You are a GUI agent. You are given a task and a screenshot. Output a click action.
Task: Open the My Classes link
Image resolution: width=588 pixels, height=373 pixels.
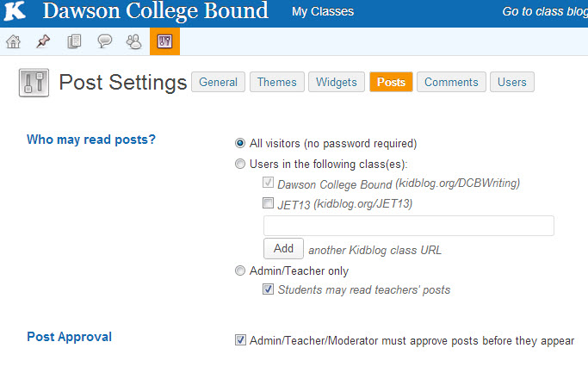pos(323,12)
